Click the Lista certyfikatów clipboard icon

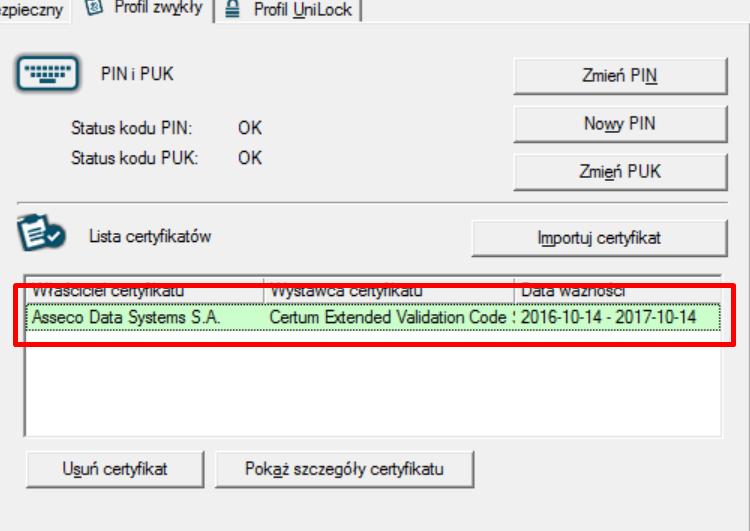pyautogui.click(x=41, y=232)
